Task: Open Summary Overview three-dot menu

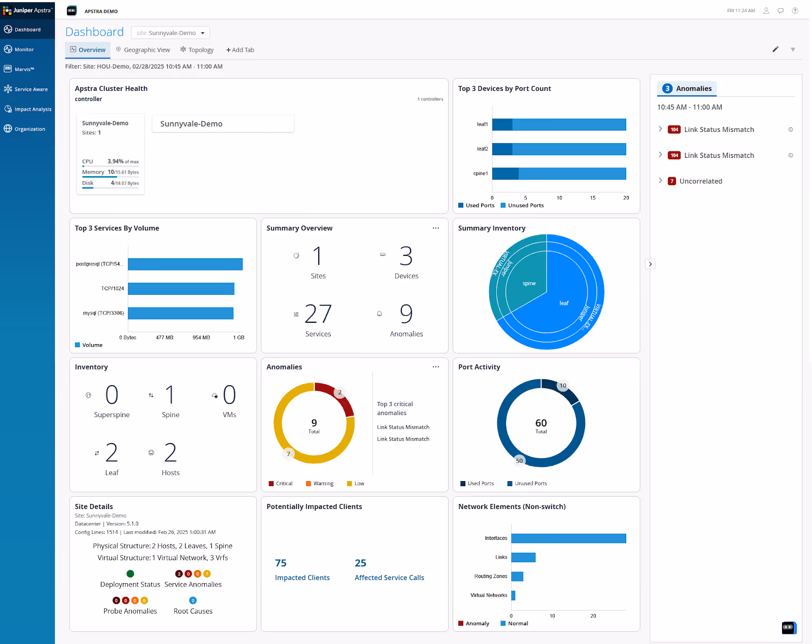Action: 435,228
